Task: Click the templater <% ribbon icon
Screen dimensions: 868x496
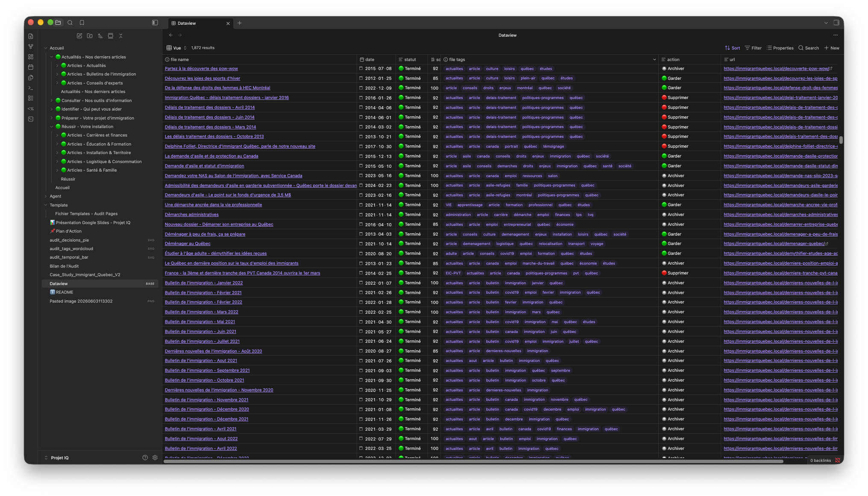Action: pos(31,109)
